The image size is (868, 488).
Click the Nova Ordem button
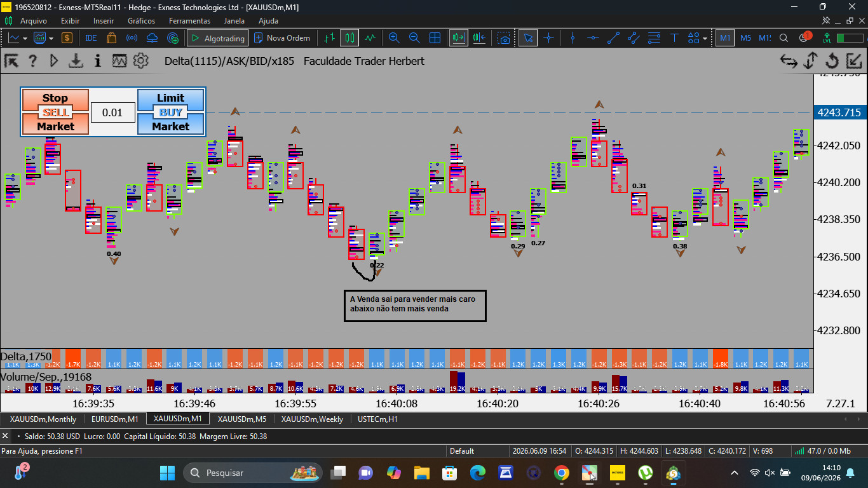pos(282,38)
